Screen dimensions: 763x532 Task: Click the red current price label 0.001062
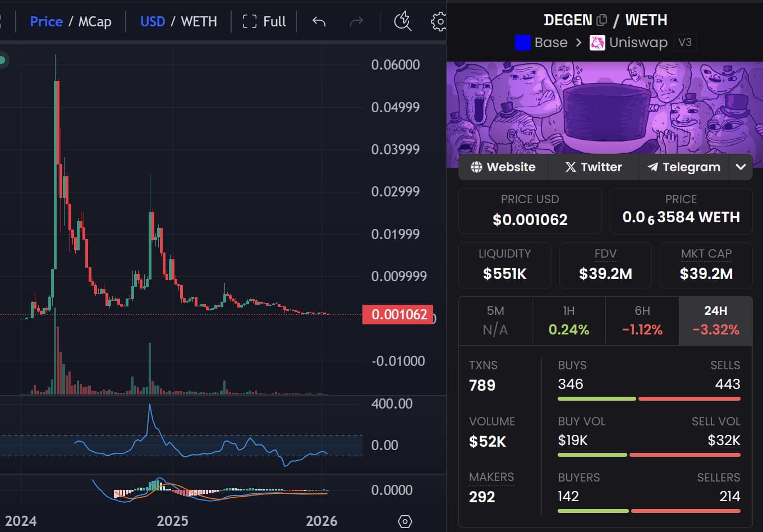coord(398,314)
